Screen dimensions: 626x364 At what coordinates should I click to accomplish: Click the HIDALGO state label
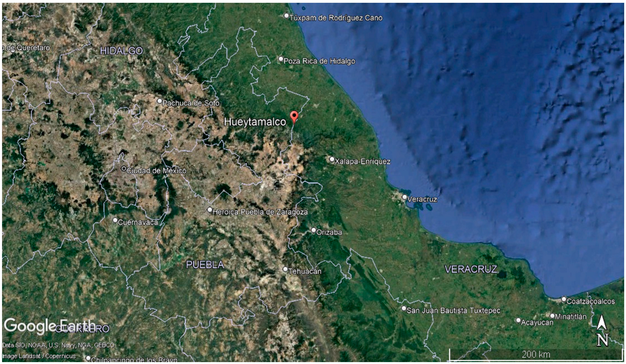point(121,51)
